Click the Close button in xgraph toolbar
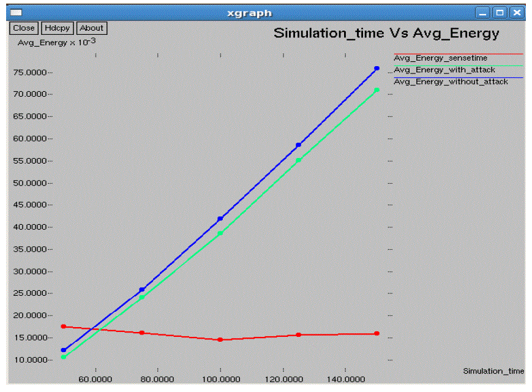The image size is (532, 392). click(24, 28)
